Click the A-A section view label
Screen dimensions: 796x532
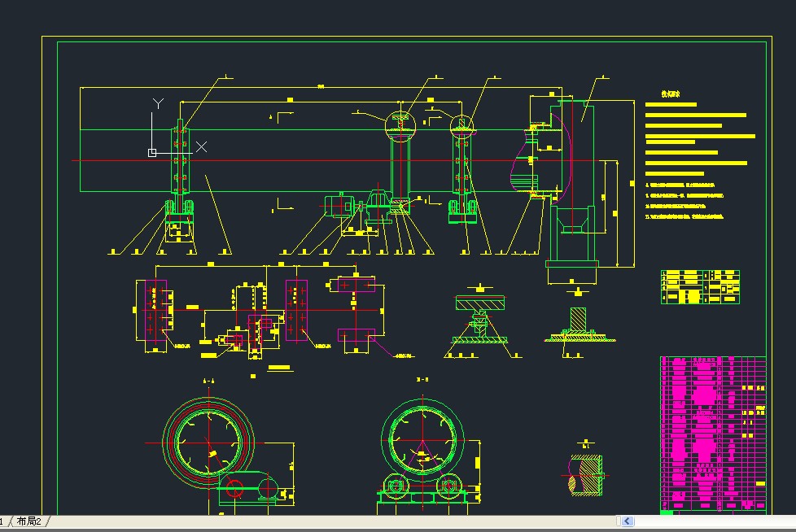pyautogui.click(x=208, y=381)
